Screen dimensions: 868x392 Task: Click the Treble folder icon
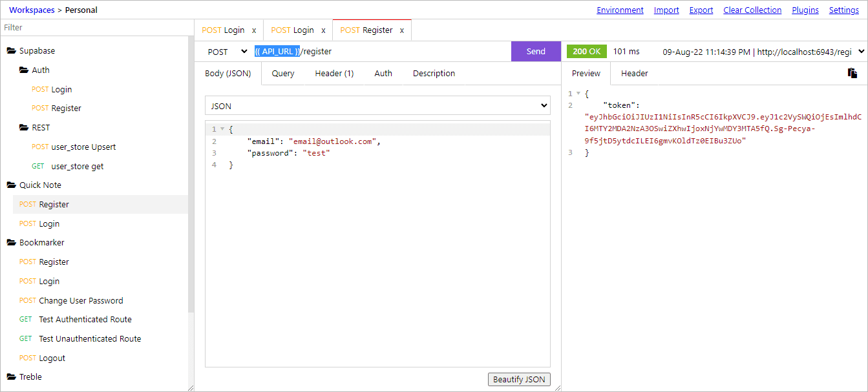[x=11, y=377]
